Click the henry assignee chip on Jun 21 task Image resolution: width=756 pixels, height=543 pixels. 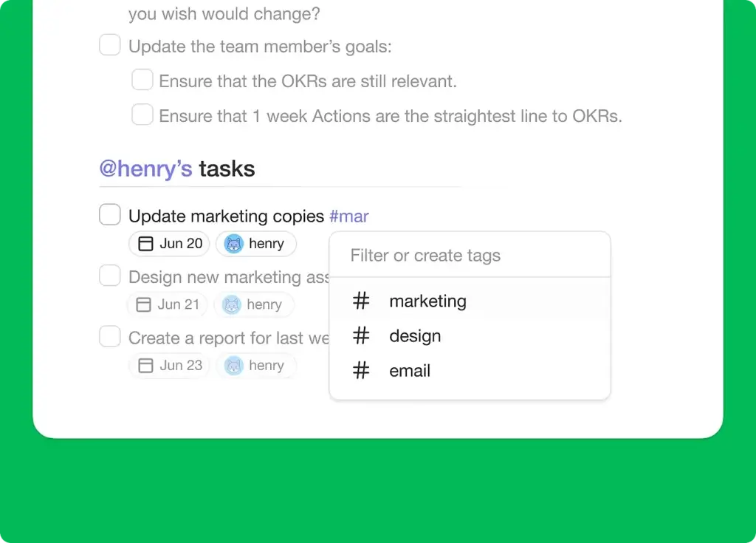point(253,304)
